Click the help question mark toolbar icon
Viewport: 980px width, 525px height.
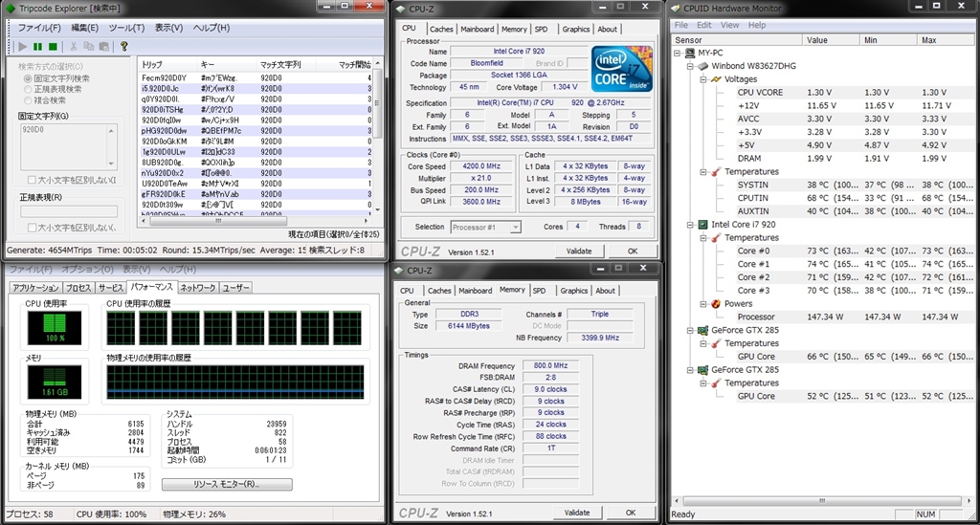tap(123, 46)
